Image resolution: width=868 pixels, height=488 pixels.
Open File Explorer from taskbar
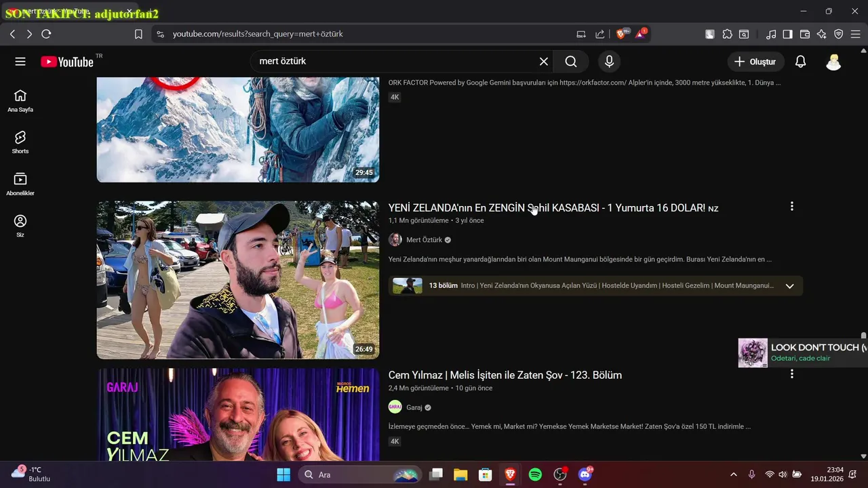tap(460, 474)
